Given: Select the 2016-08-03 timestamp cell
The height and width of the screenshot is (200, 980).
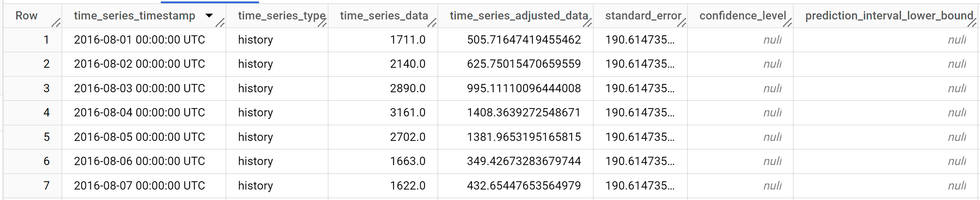Looking at the screenshot, I should click(x=139, y=88).
